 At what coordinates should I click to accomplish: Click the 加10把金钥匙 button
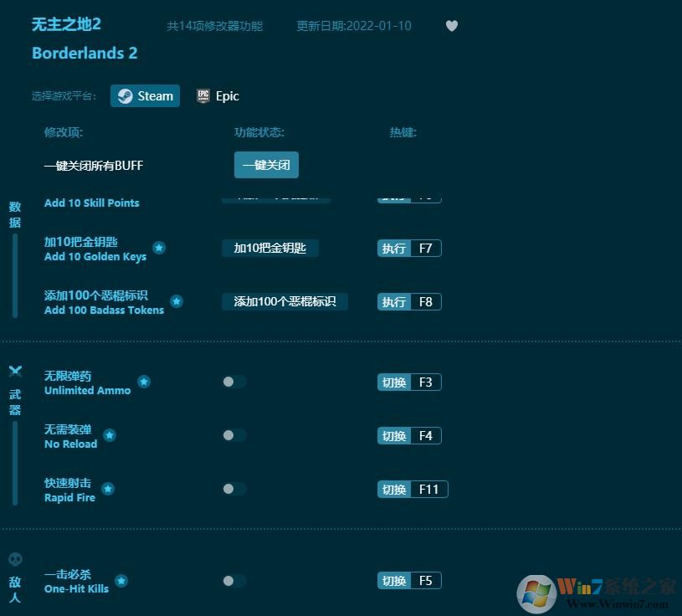pos(270,248)
